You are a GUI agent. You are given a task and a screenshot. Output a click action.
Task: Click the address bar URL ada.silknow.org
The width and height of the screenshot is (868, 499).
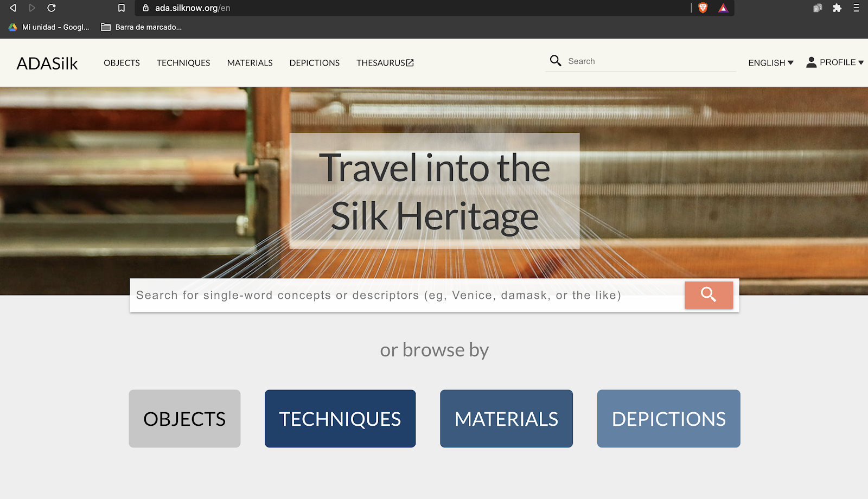(193, 8)
